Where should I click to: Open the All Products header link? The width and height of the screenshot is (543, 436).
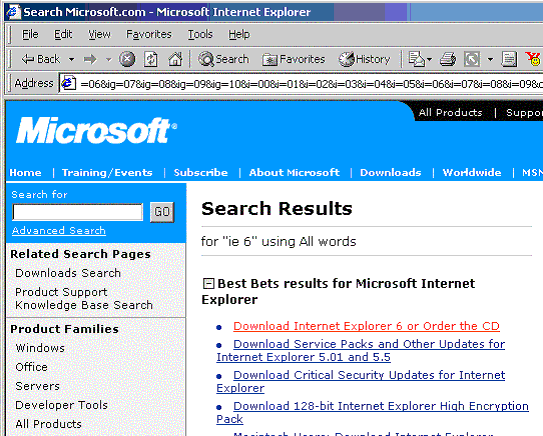[450, 113]
